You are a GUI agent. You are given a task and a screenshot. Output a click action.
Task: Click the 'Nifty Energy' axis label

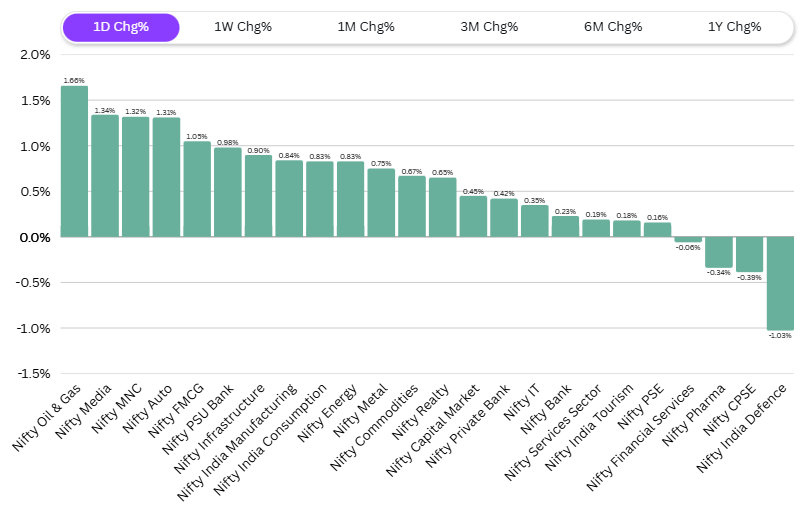point(328,412)
